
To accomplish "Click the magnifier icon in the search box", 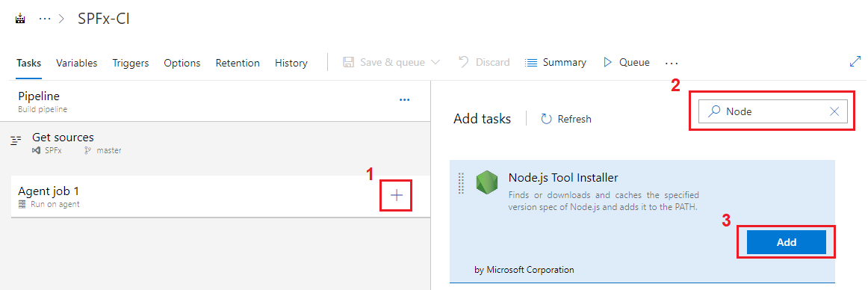I will tap(715, 111).
